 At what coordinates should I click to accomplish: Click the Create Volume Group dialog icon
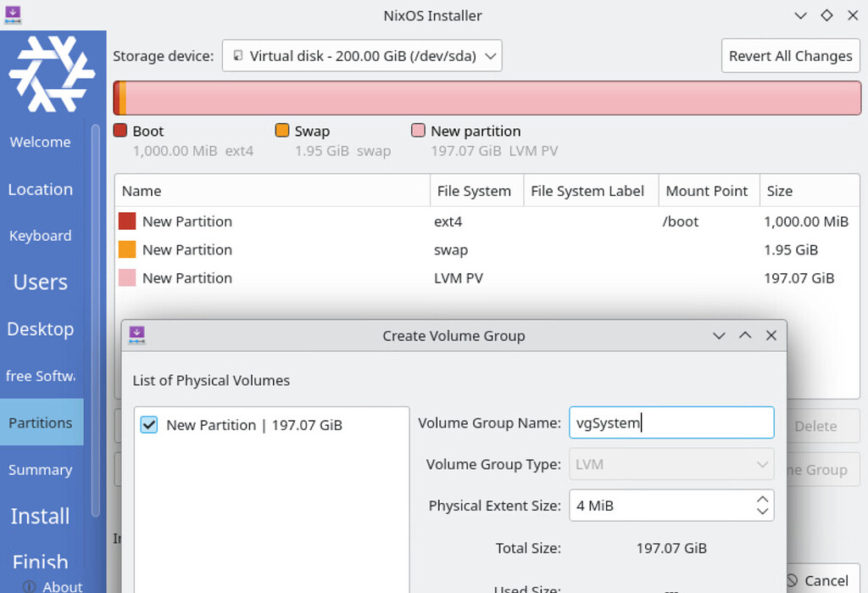coord(136,335)
